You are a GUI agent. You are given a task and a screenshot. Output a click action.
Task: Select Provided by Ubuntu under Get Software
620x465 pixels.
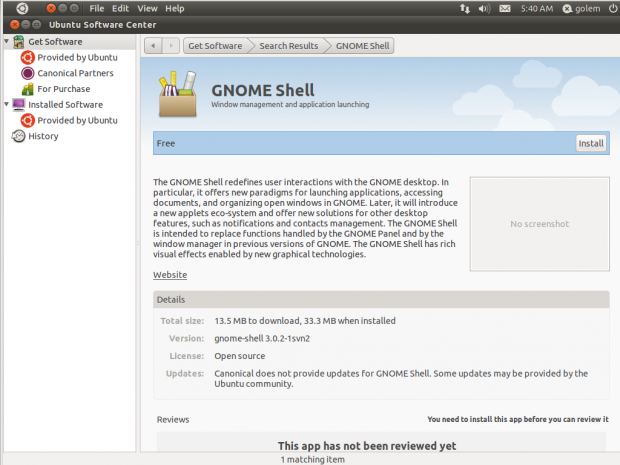(78, 57)
